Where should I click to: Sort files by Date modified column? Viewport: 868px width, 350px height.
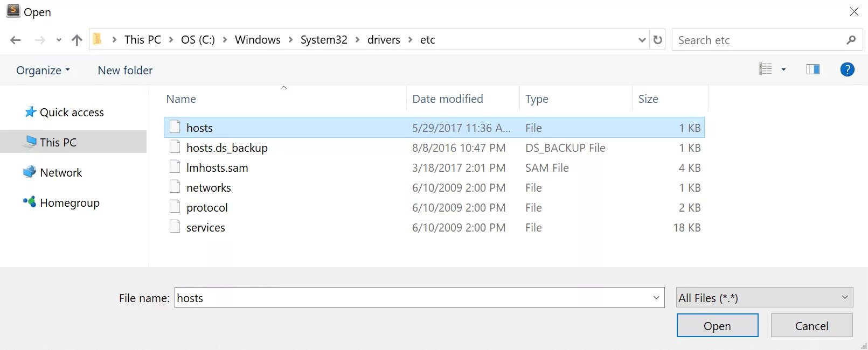click(x=447, y=99)
